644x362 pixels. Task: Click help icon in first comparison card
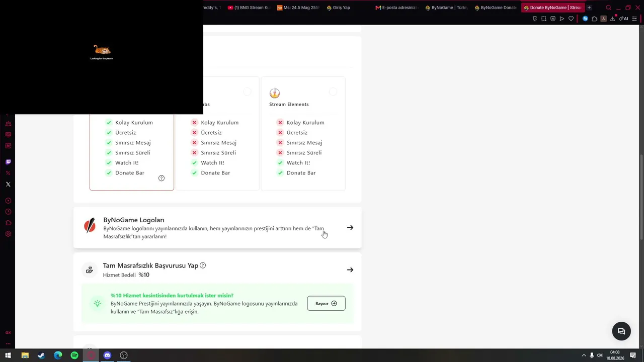pos(162,178)
